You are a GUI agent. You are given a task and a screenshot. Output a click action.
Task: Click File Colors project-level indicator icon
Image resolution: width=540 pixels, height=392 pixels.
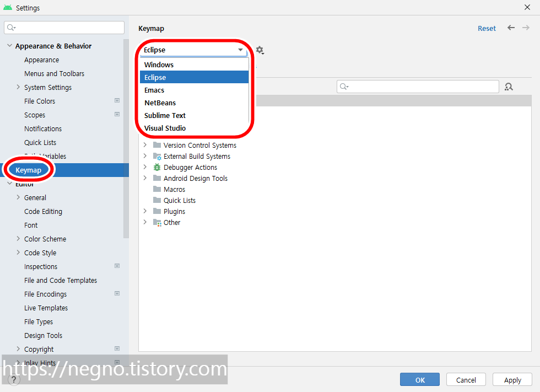tap(117, 100)
